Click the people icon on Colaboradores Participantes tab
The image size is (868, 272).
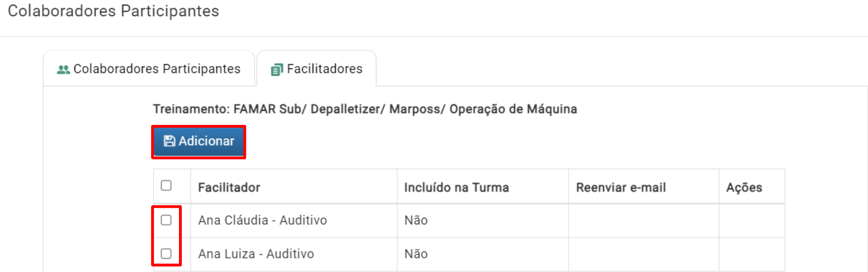tap(63, 70)
